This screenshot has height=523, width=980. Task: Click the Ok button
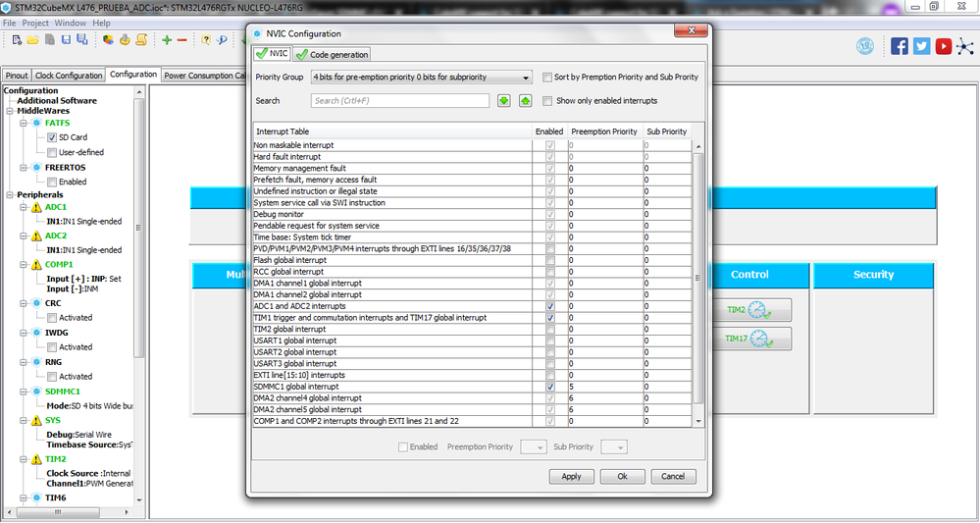623,476
